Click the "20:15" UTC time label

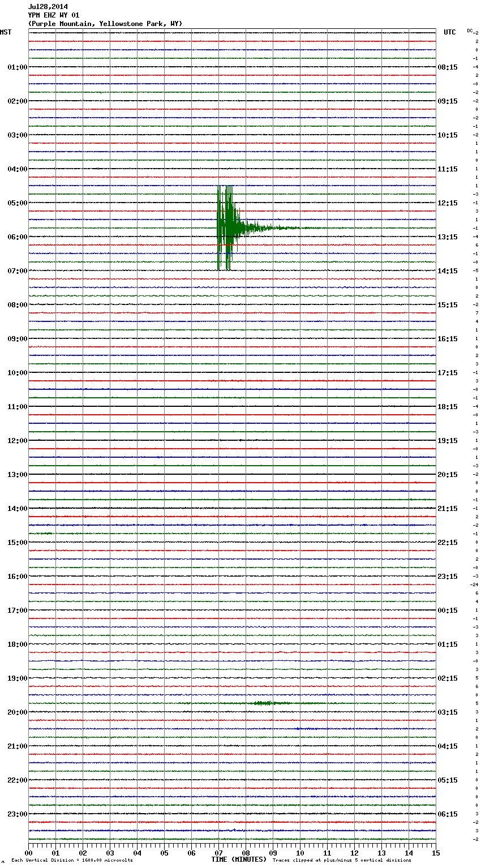448,475
